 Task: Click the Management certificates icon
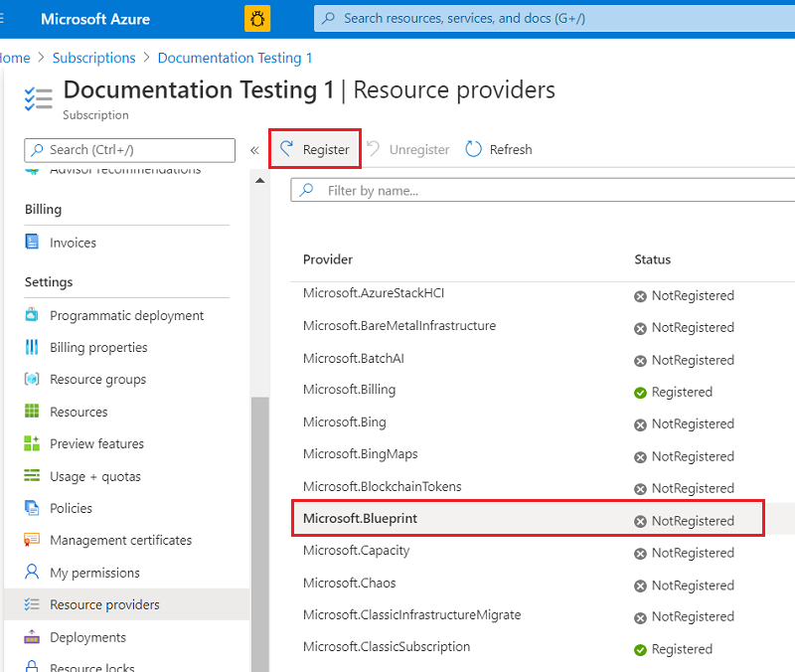pos(32,540)
